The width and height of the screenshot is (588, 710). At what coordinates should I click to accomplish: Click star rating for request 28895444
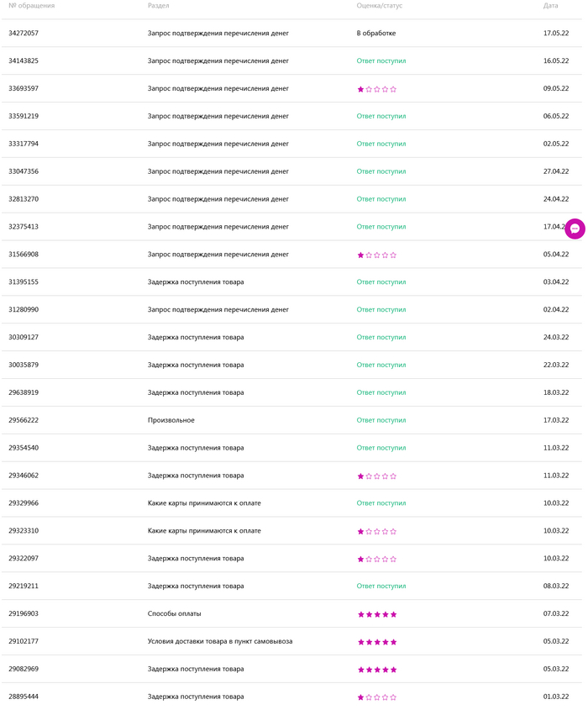[376, 697]
